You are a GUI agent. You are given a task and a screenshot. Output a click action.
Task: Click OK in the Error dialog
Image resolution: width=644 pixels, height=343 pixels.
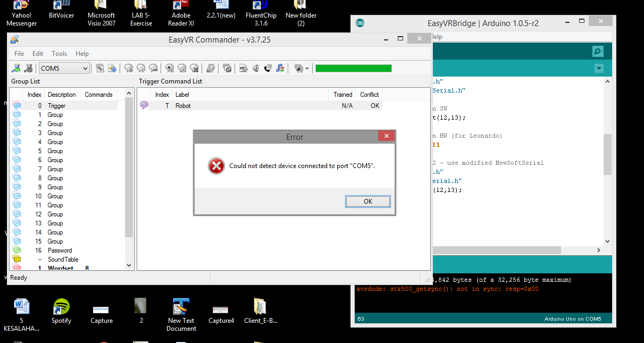point(367,202)
